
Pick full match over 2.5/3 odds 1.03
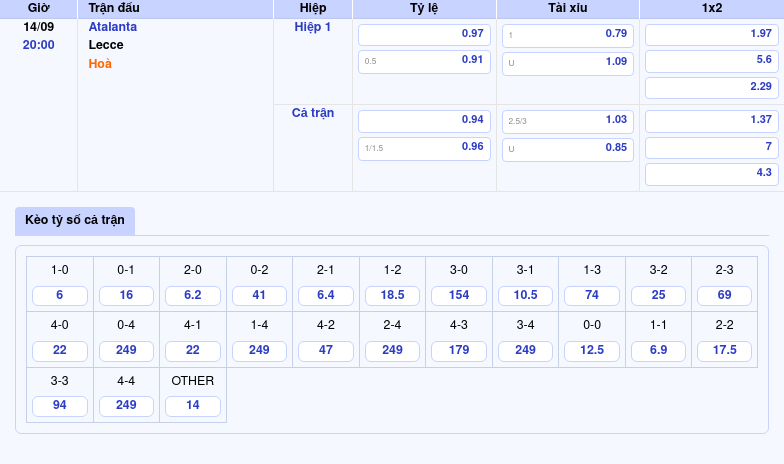tap(568, 122)
